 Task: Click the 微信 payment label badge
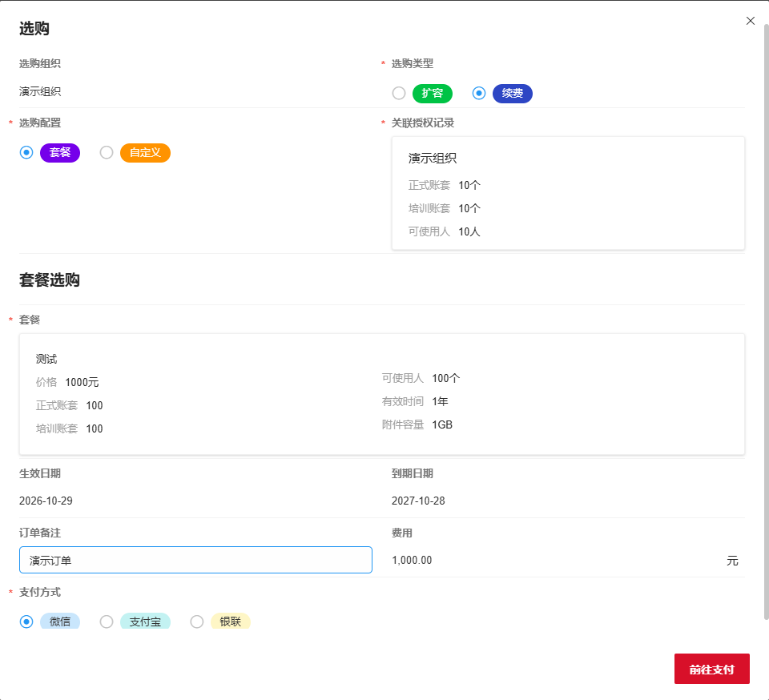pos(60,622)
